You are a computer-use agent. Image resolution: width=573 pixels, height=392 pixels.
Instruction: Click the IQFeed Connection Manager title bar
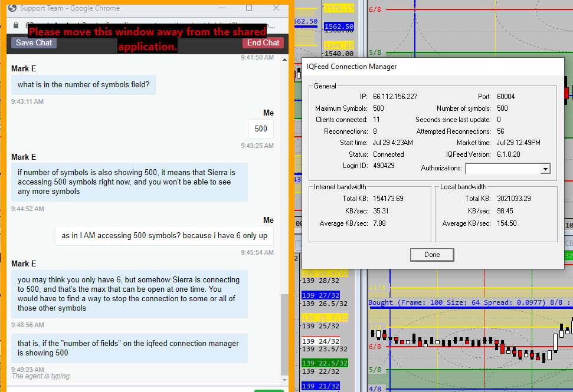click(x=433, y=67)
